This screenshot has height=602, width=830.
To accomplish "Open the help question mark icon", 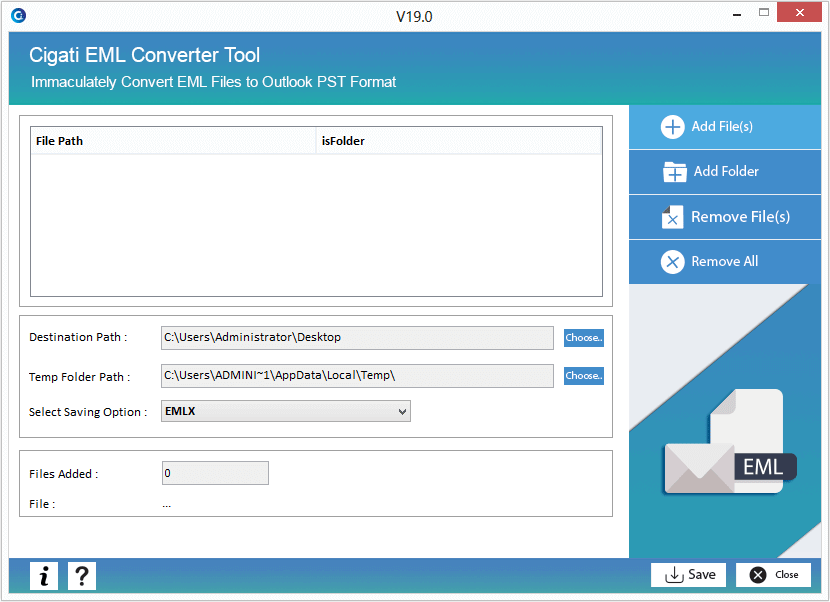I will coord(82,576).
